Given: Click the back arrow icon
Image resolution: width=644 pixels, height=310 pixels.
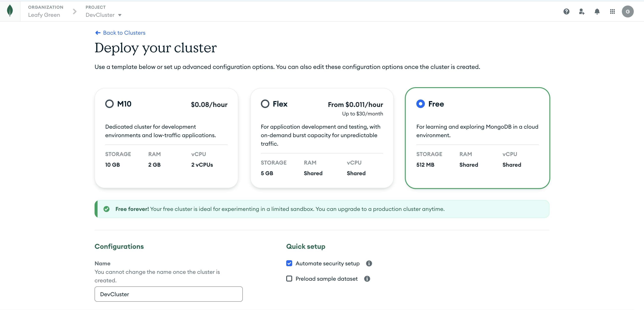Looking at the screenshot, I should pos(98,33).
